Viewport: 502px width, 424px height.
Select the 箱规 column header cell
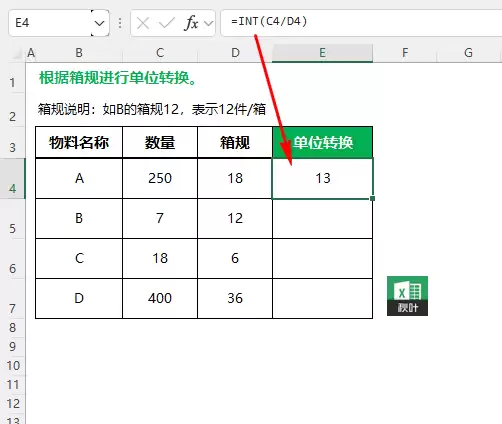235,142
